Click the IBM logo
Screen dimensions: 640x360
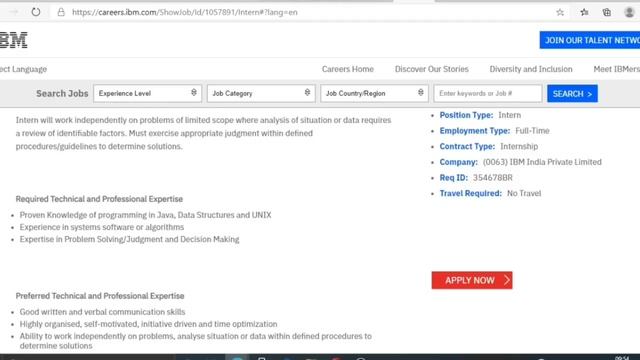13,40
